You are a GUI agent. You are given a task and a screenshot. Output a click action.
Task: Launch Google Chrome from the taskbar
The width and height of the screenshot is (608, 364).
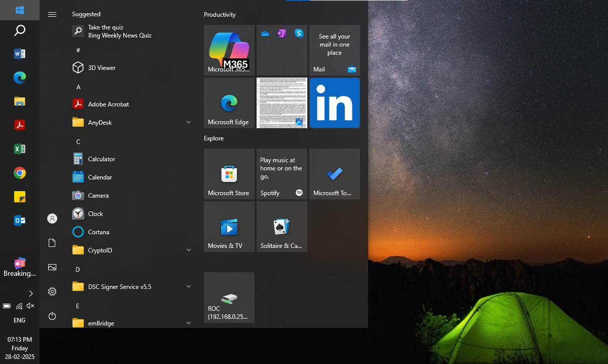(19, 173)
